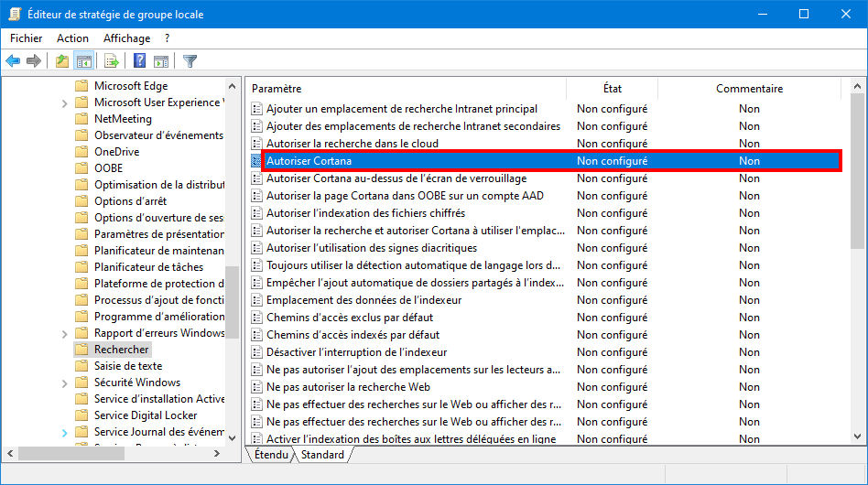Click the tree pane scroll right arrow

[217, 454]
